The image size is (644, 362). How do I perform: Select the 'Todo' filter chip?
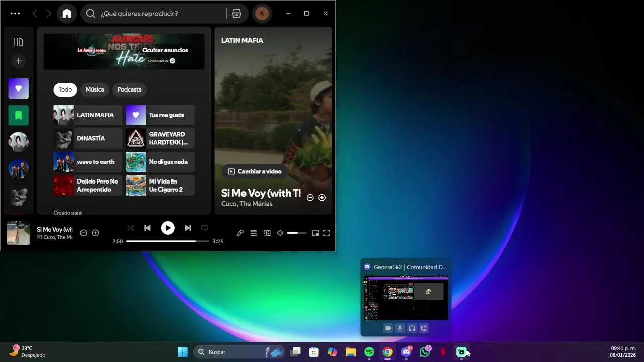click(x=65, y=89)
